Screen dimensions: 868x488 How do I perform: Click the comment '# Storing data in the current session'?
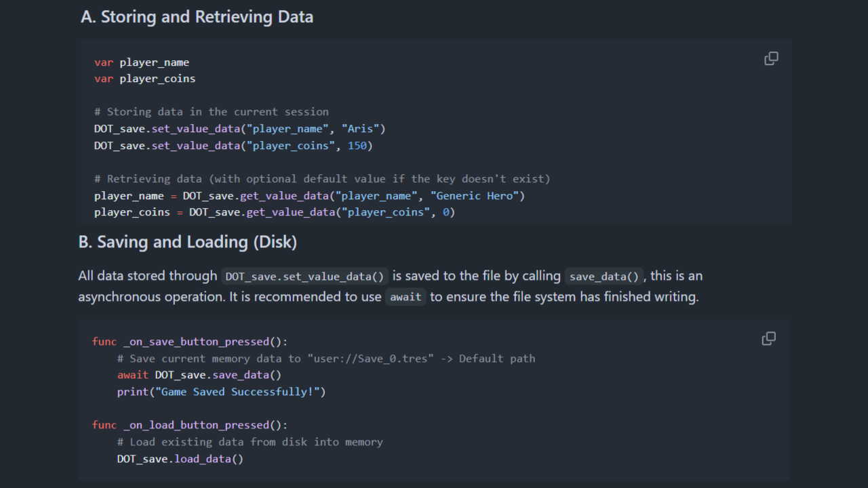[212, 112]
